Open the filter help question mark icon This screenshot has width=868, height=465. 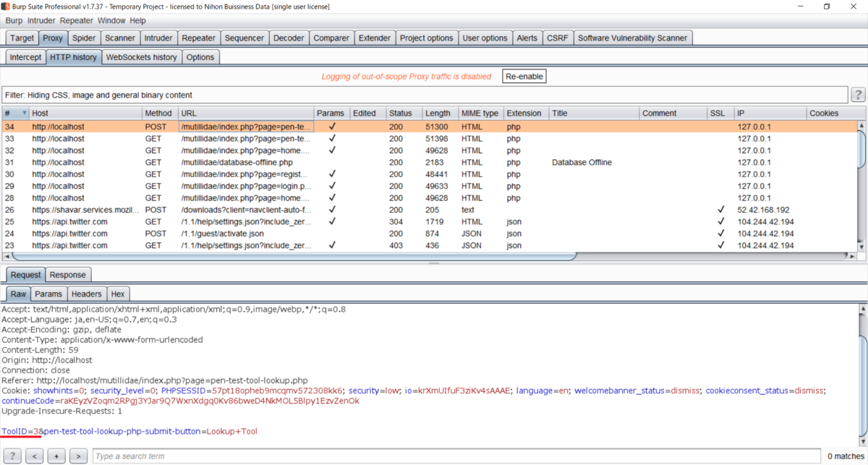(858, 95)
